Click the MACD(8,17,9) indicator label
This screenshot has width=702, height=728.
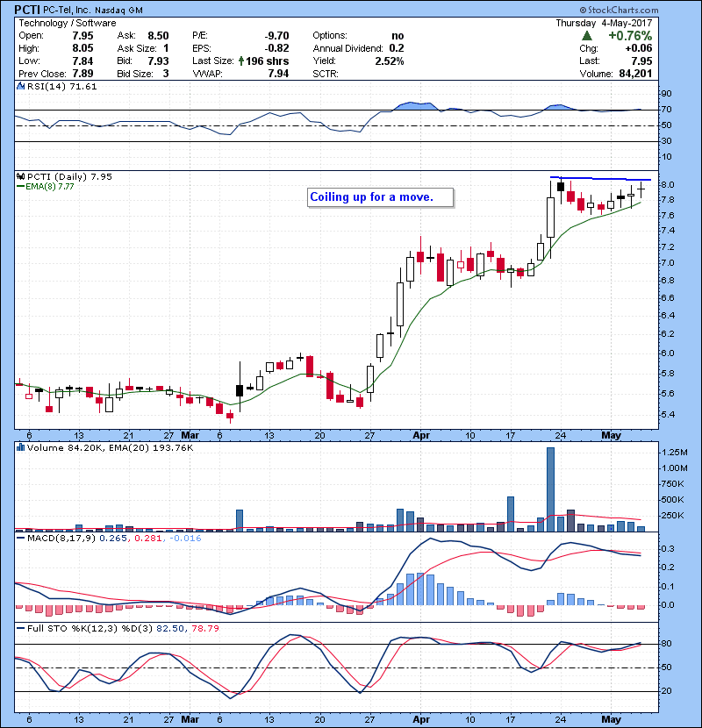[x=61, y=539]
